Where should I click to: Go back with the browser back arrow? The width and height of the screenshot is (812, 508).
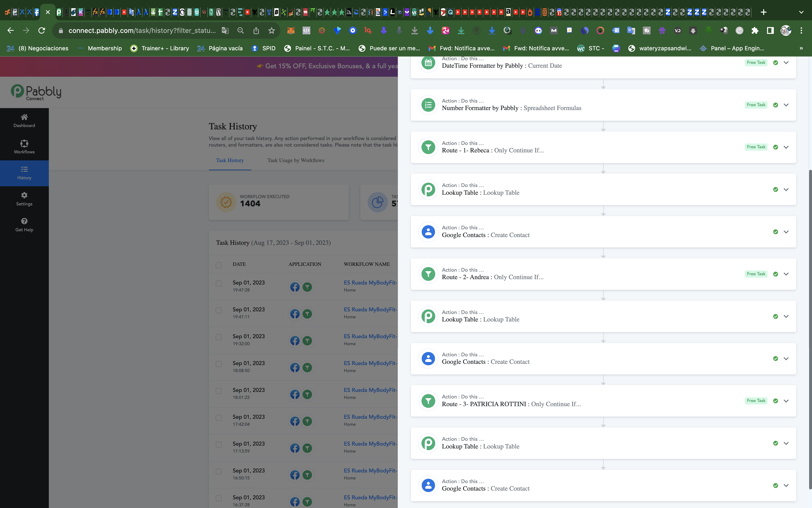coord(11,30)
